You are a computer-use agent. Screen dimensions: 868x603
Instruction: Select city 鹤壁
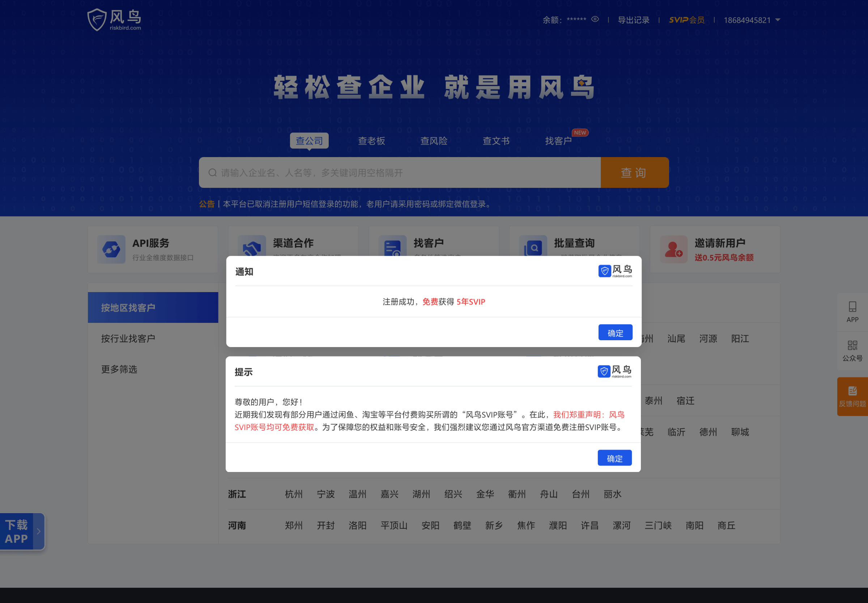(x=462, y=525)
